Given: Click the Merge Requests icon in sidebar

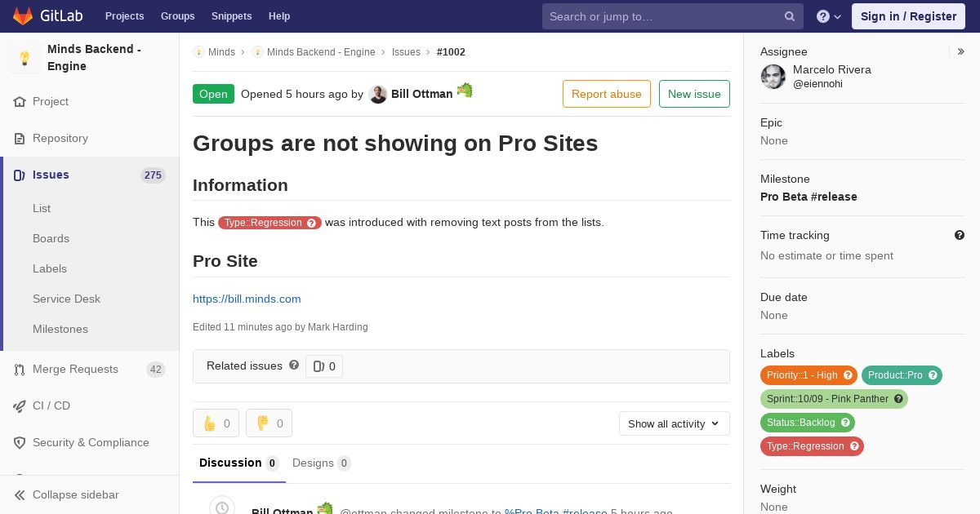Looking at the screenshot, I should (x=20, y=370).
